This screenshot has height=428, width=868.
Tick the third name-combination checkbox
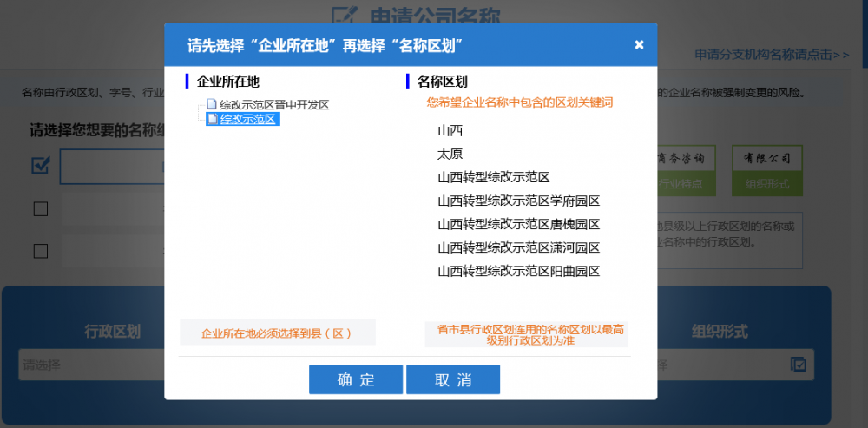pos(41,251)
